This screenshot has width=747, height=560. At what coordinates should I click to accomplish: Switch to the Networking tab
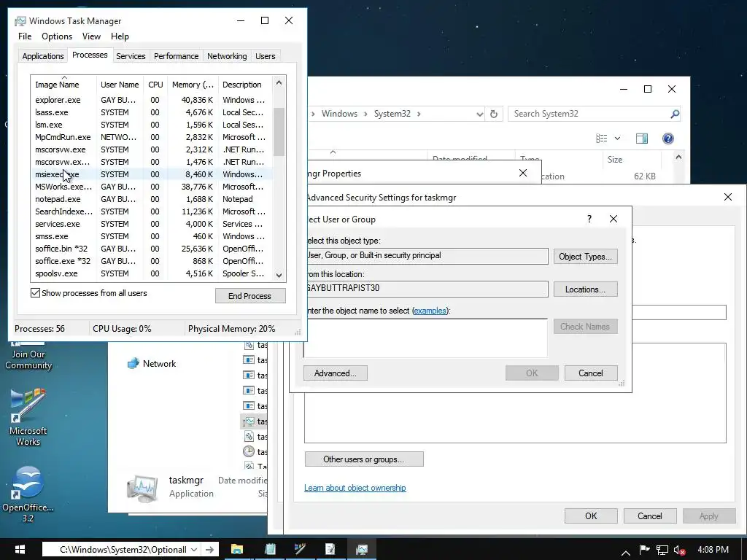[x=228, y=56]
